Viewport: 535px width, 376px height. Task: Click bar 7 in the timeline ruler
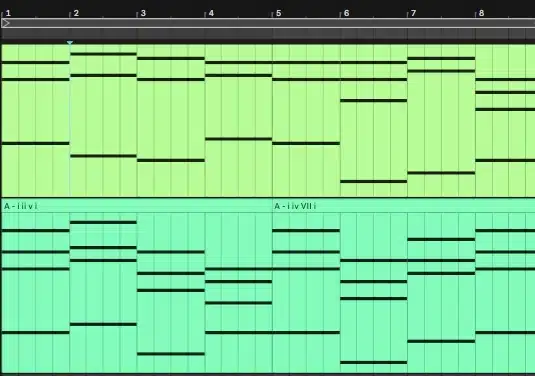pos(414,13)
